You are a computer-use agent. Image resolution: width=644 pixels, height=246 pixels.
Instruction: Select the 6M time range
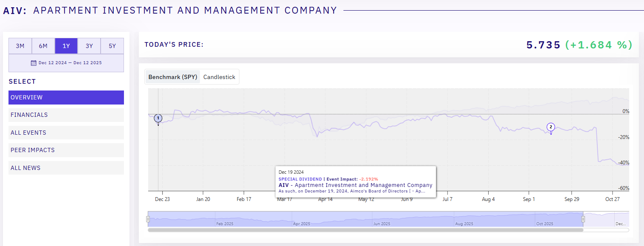(x=43, y=46)
